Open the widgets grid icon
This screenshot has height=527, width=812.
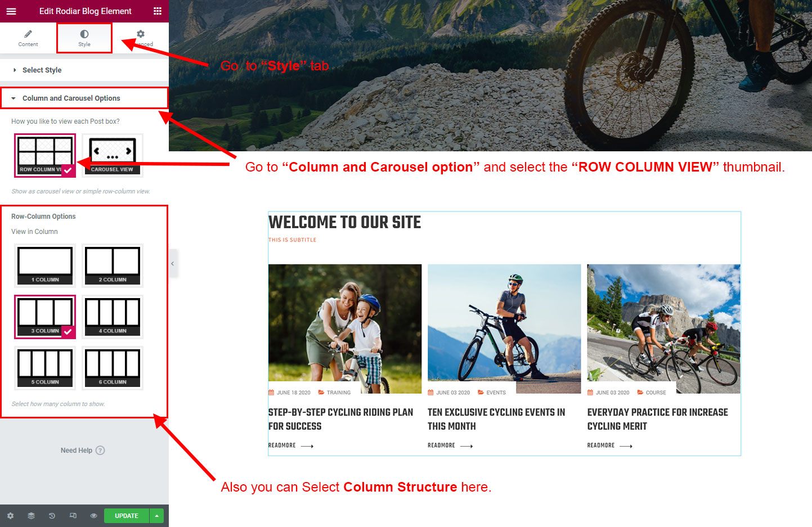(158, 11)
